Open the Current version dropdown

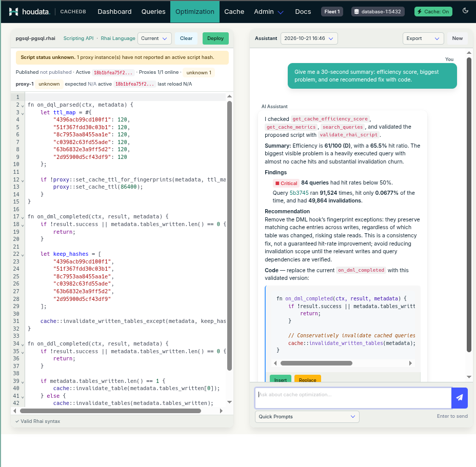(154, 38)
